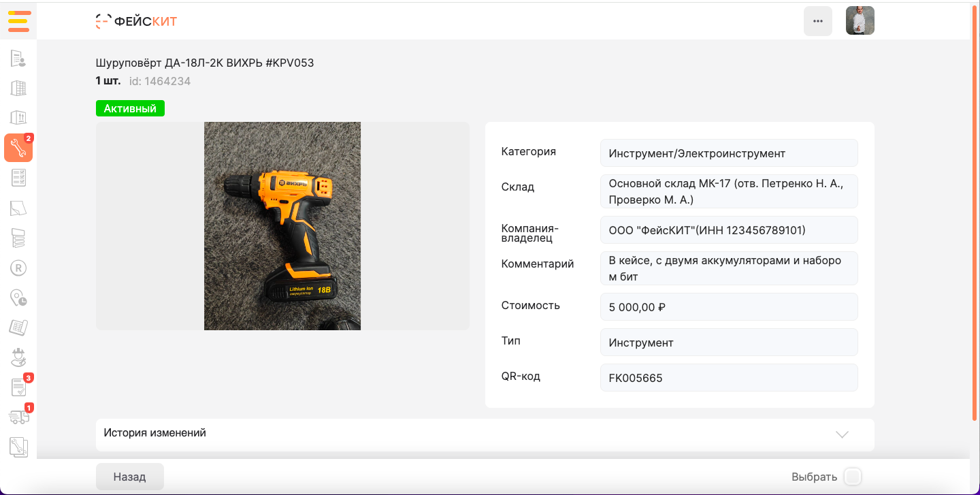The width and height of the screenshot is (980, 495).
Task: Click the green Активный status badge
Action: pyautogui.click(x=129, y=108)
